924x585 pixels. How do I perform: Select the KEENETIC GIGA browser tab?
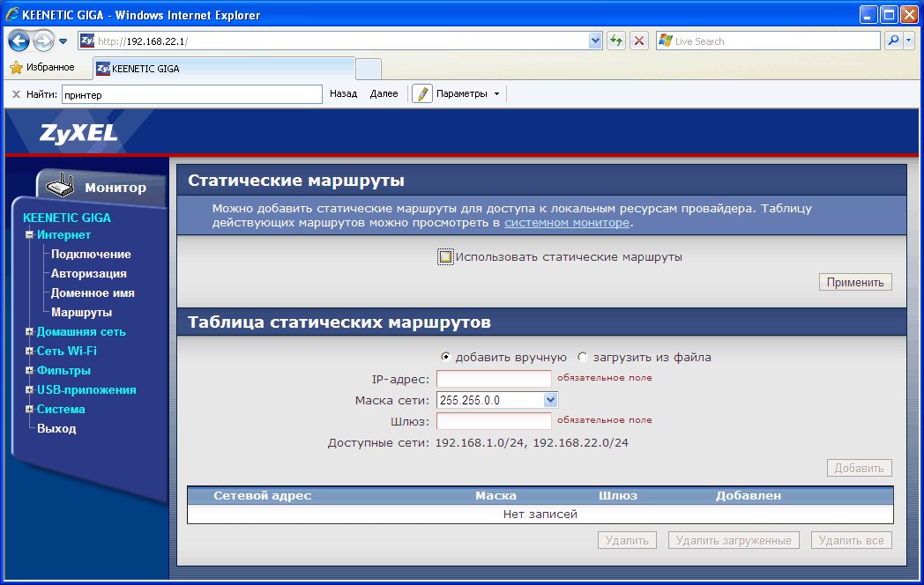[x=224, y=69]
